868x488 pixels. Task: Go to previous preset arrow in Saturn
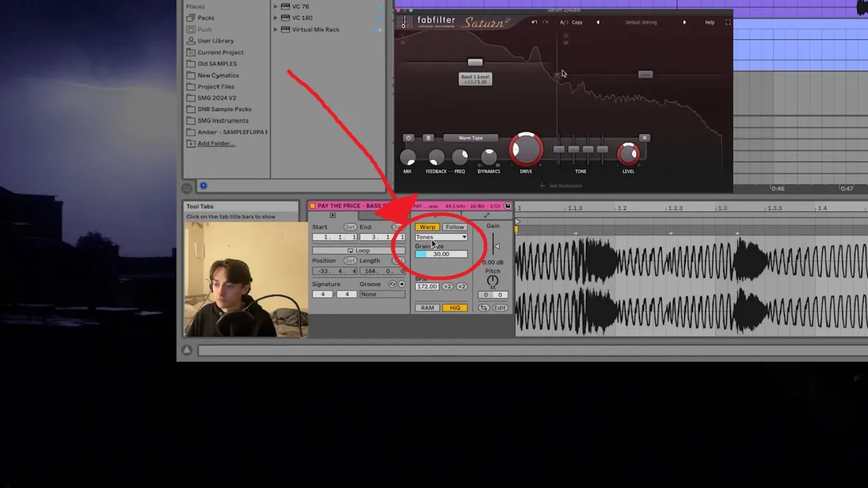[597, 22]
